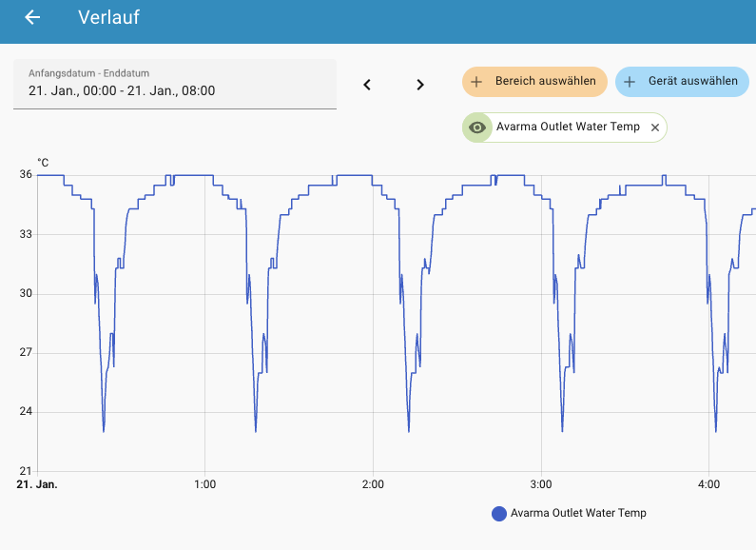Screen dimensions: 756x550
Task: Click the 21. Jan. axis date label
Action: click(x=38, y=484)
